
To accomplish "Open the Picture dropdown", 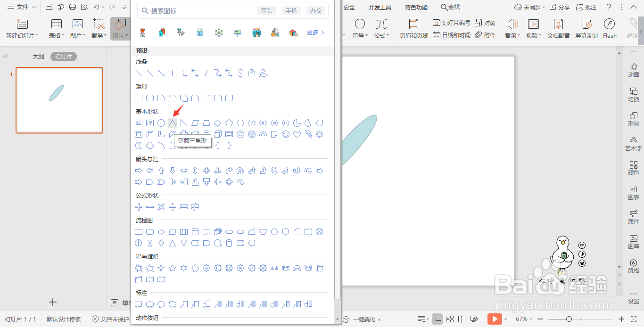I will [77, 29].
